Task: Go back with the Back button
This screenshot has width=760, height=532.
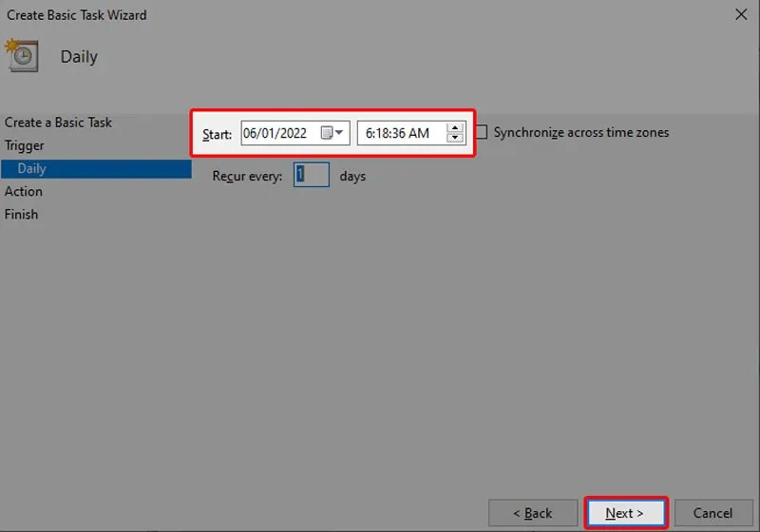Action: coord(532,513)
